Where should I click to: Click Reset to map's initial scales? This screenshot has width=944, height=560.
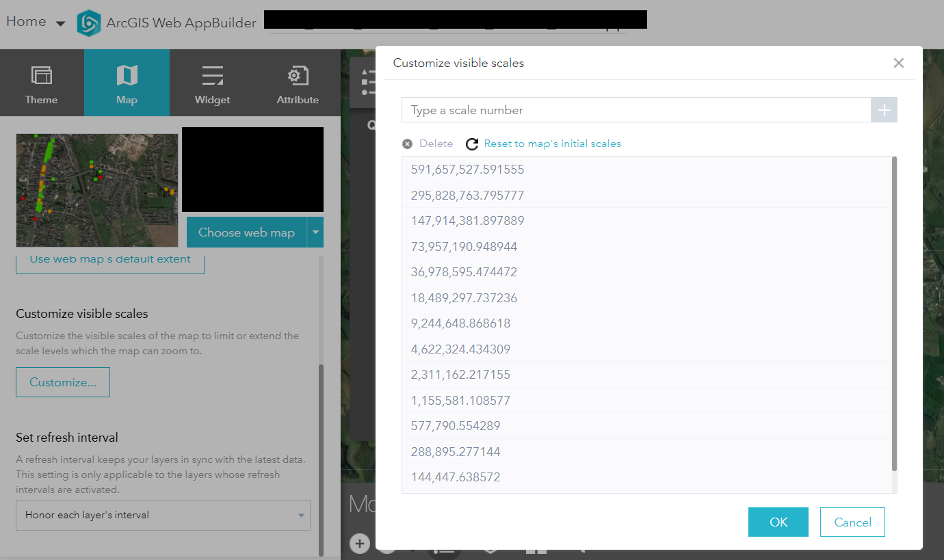553,144
